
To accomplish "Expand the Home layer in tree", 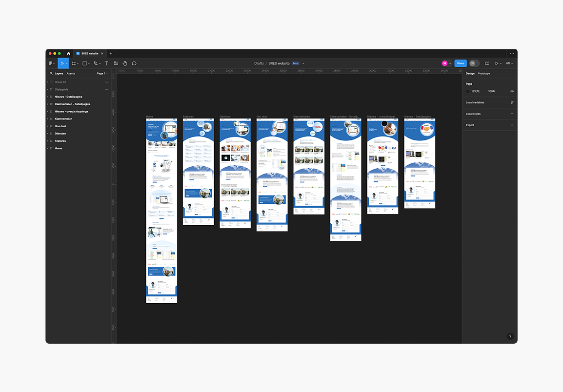I will pos(47,148).
